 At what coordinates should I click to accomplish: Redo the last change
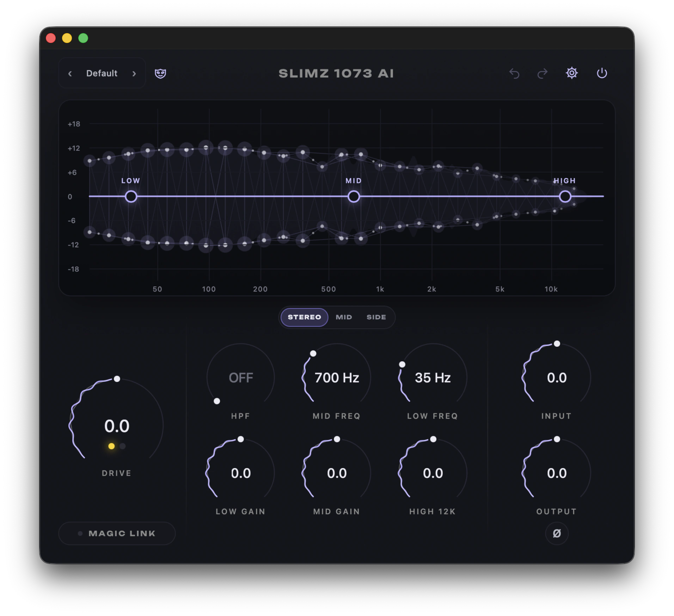click(542, 73)
